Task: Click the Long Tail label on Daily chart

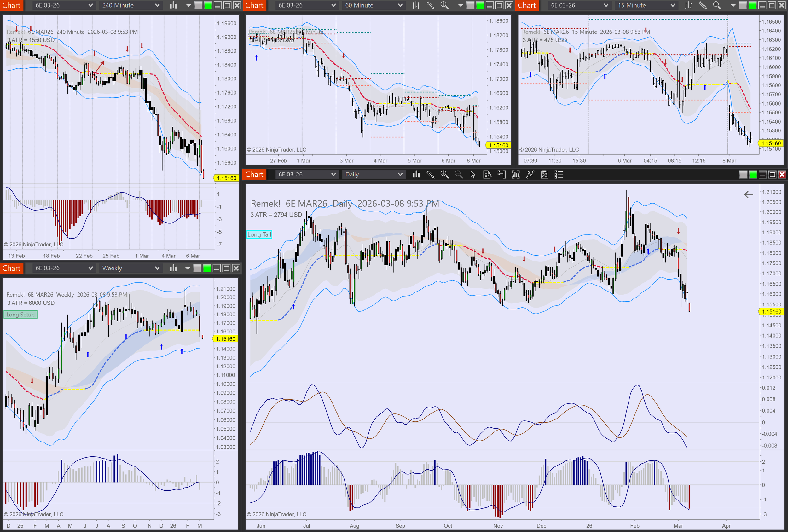Action: coord(259,234)
